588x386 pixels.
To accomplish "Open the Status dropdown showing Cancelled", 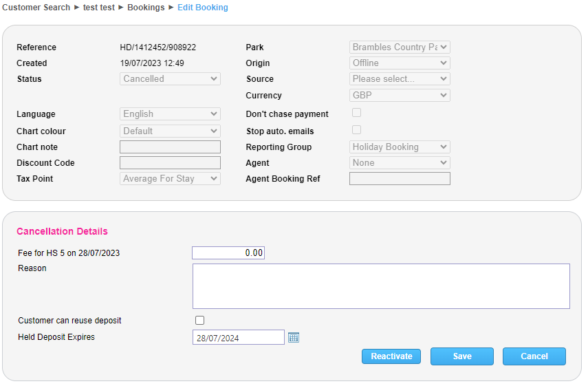I will click(x=170, y=79).
